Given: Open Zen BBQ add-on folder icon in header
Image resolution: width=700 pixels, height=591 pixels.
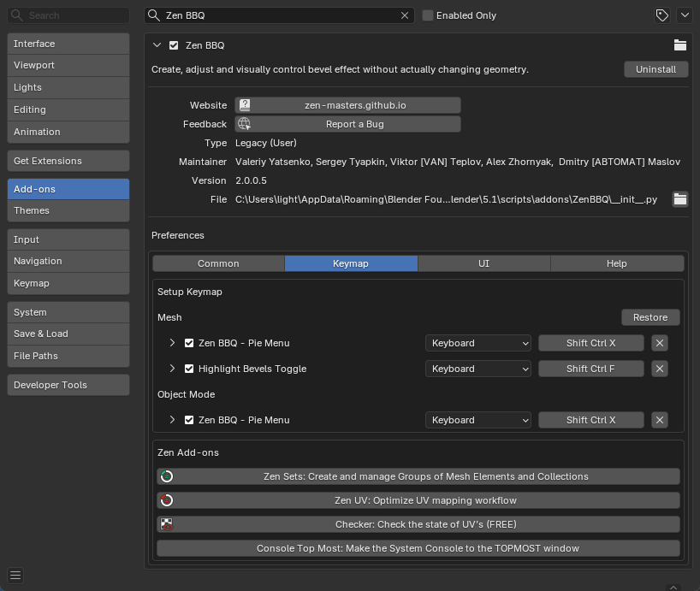Looking at the screenshot, I should click(x=680, y=45).
